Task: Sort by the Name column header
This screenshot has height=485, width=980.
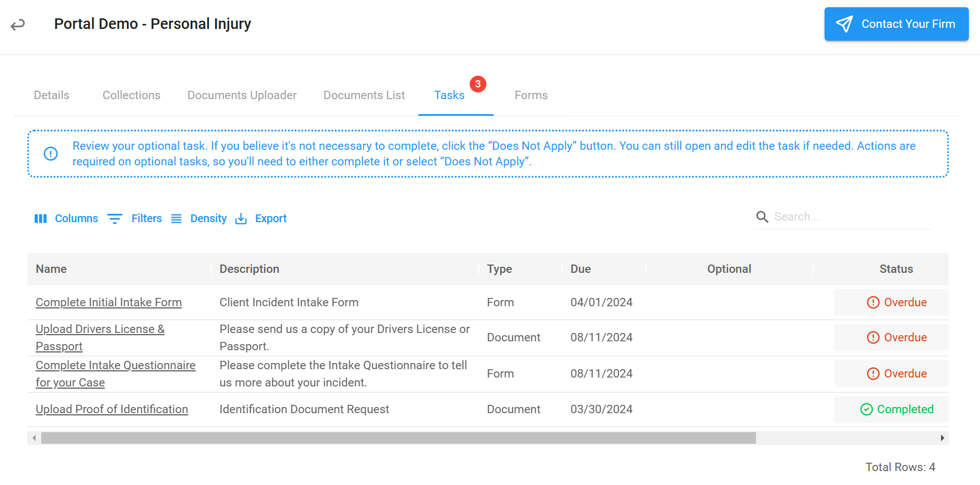Action: click(x=51, y=269)
